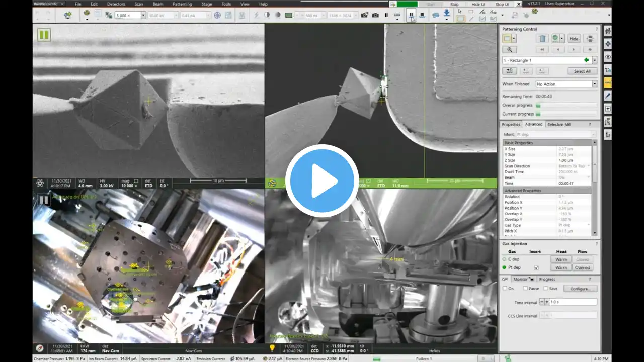Click the blue download arrow toolbar icon
644x362 pixels.
pos(447,14)
